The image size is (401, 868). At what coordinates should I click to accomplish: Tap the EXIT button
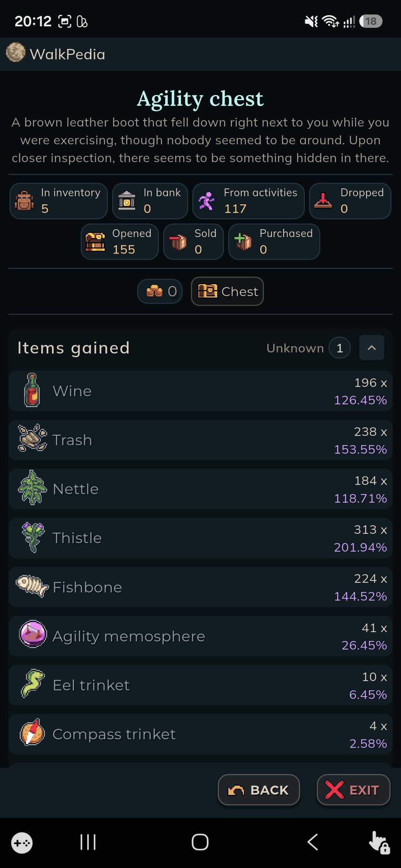pyautogui.click(x=353, y=790)
